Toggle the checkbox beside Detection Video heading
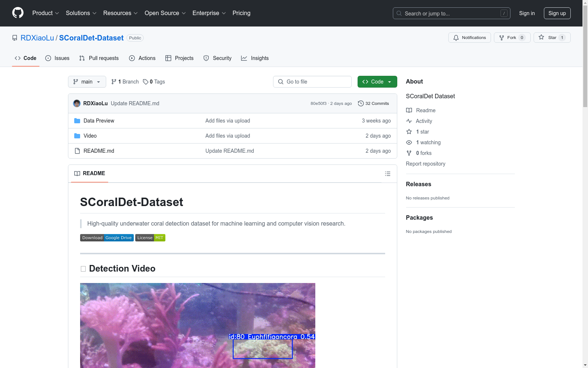 coord(83,269)
